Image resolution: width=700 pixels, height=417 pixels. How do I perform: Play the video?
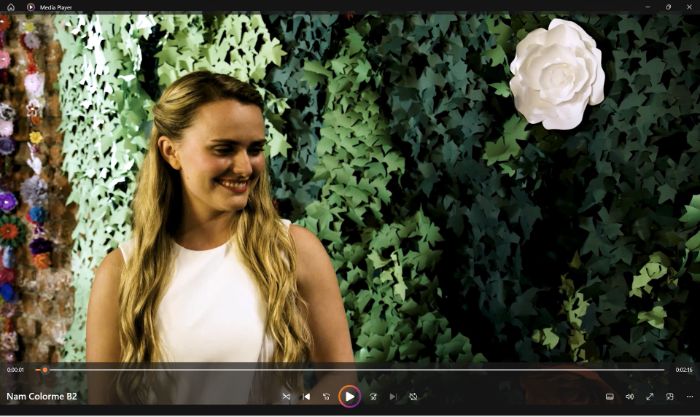click(350, 396)
